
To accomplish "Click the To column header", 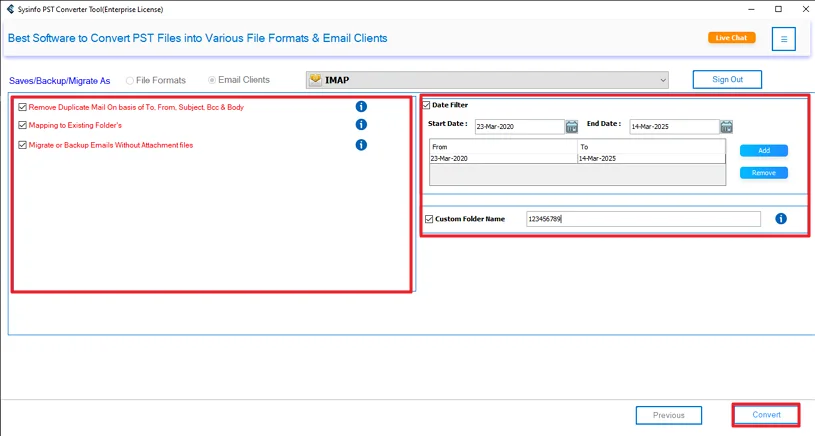I will tap(651, 147).
